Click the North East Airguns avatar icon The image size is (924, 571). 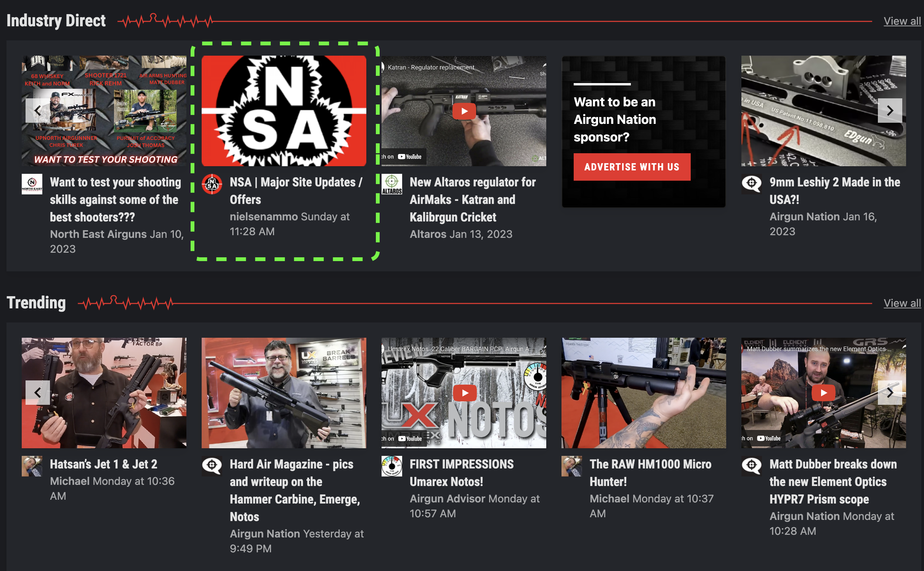click(32, 184)
